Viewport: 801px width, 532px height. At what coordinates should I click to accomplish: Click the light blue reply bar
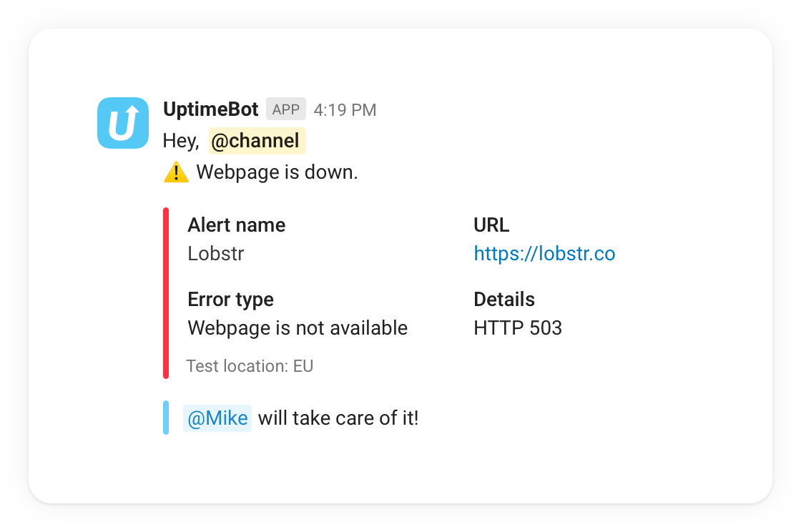click(x=166, y=418)
